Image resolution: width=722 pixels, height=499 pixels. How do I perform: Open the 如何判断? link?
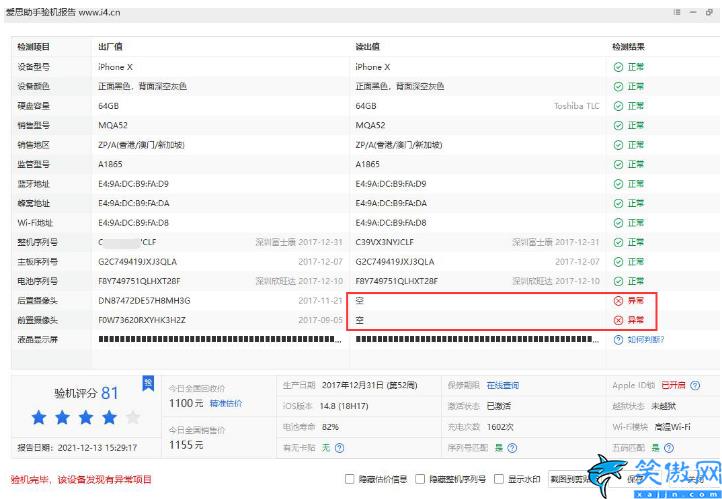click(x=646, y=340)
